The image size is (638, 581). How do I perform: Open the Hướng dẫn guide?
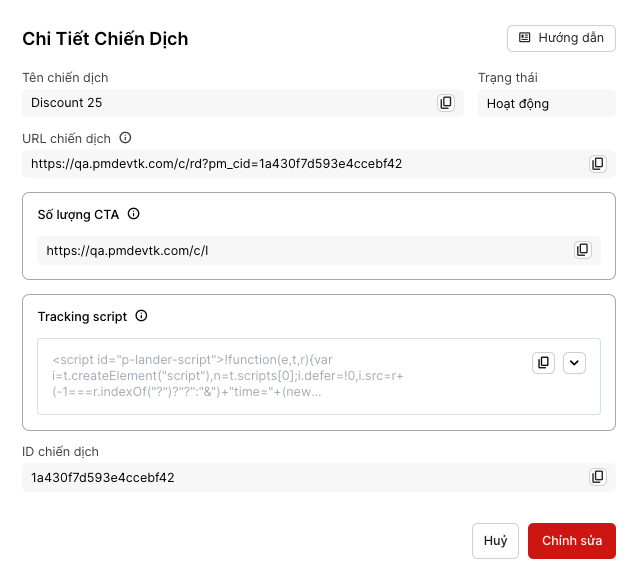pyautogui.click(x=561, y=38)
